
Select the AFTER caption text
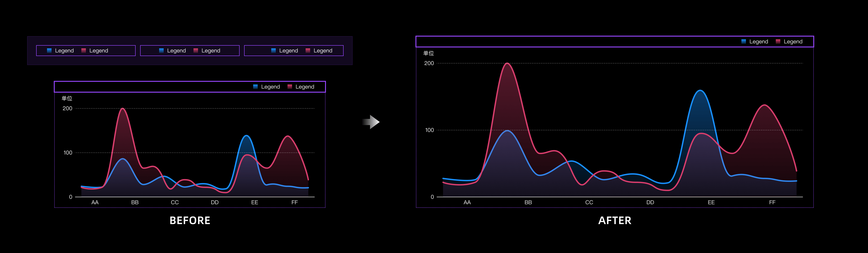pos(615,220)
